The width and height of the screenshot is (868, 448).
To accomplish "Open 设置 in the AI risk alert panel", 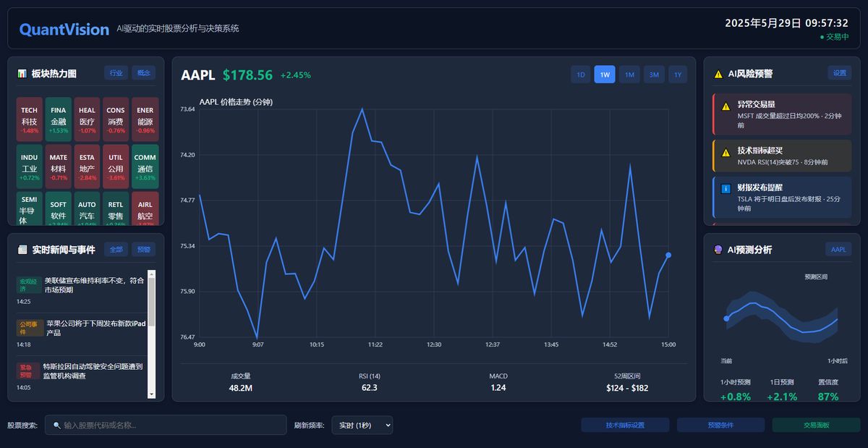I will tap(838, 73).
